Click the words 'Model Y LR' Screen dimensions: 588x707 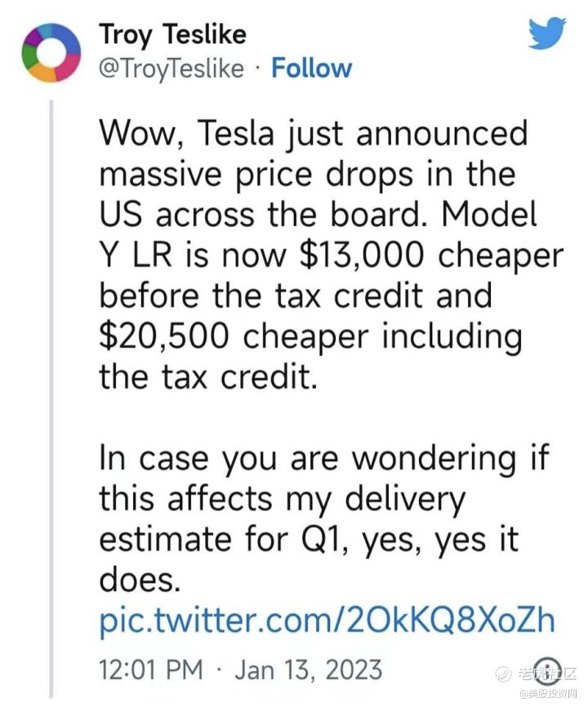(x=318, y=235)
